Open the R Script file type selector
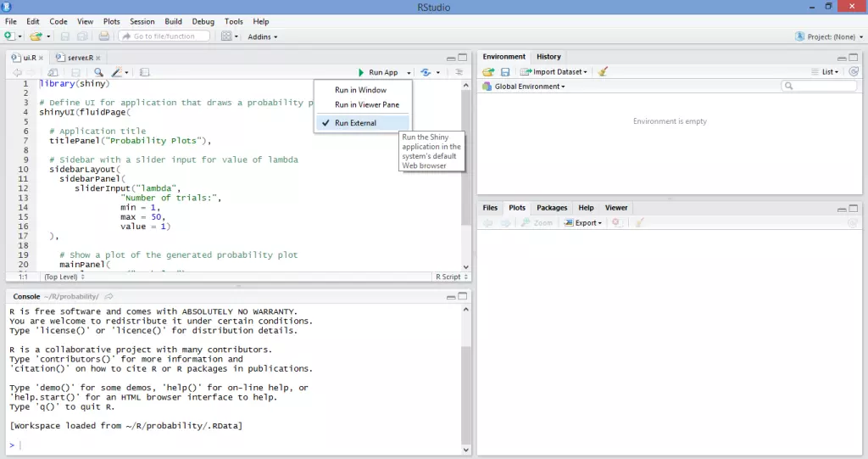Image resolution: width=868 pixels, height=459 pixels. [452, 277]
